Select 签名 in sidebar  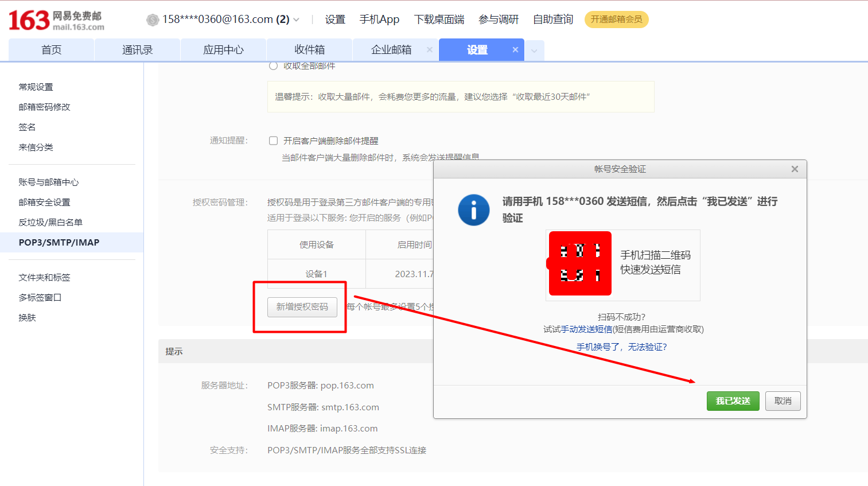click(x=27, y=127)
